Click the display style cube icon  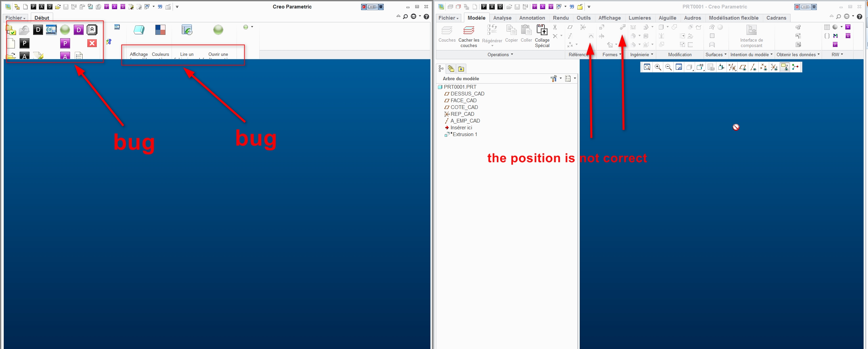(x=689, y=67)
